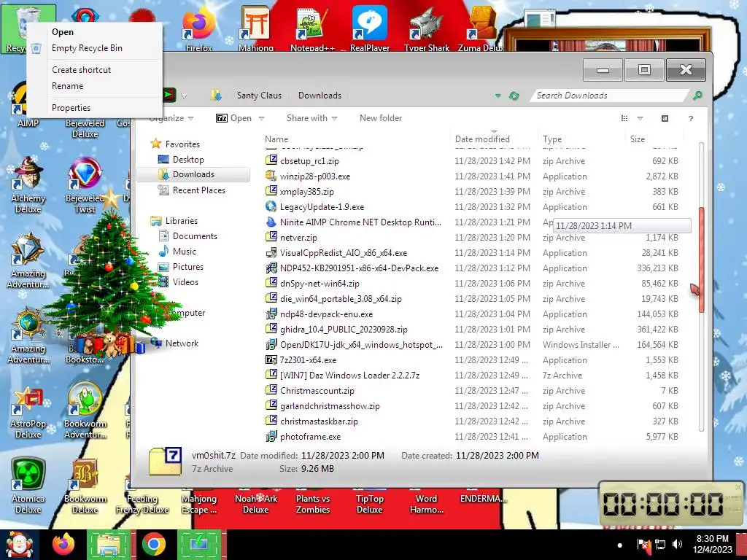Open Chrome from the taskbar
This screenshot has width=747, height=560.
coord(153,545)
